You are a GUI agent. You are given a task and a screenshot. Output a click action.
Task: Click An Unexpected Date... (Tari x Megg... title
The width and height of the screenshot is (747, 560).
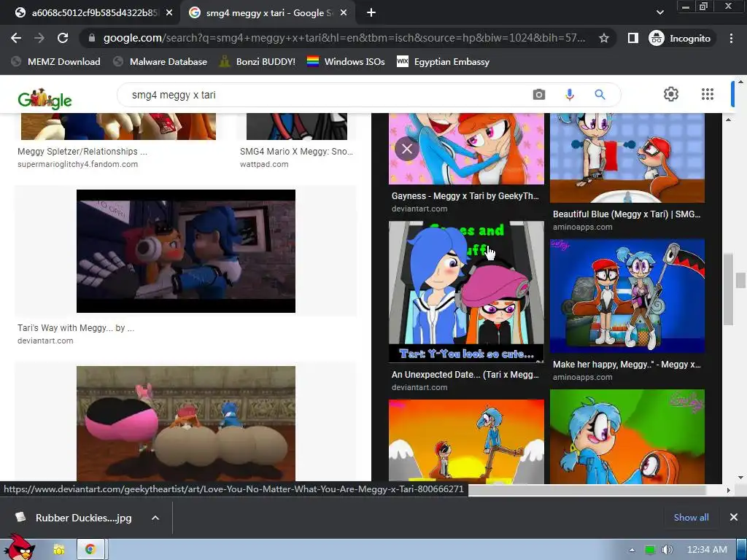click(465, 375)
